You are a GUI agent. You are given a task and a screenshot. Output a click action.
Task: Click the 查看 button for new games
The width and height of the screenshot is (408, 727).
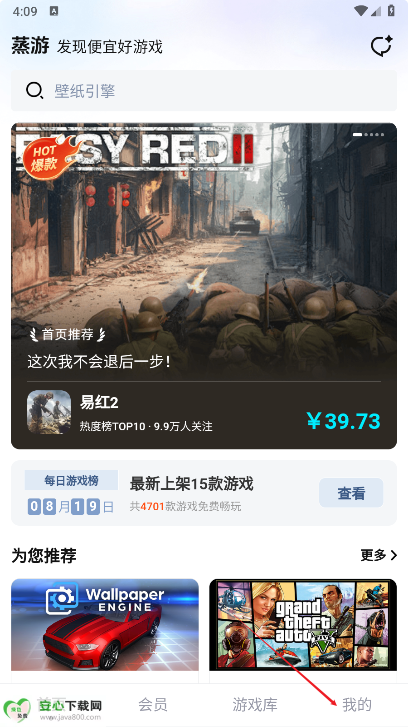(x=351, y=493)
